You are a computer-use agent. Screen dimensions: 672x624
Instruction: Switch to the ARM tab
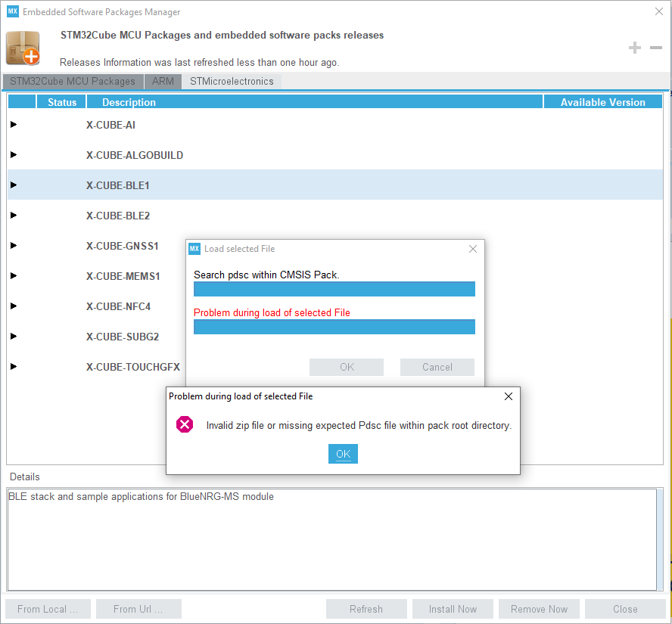(163, 82)
